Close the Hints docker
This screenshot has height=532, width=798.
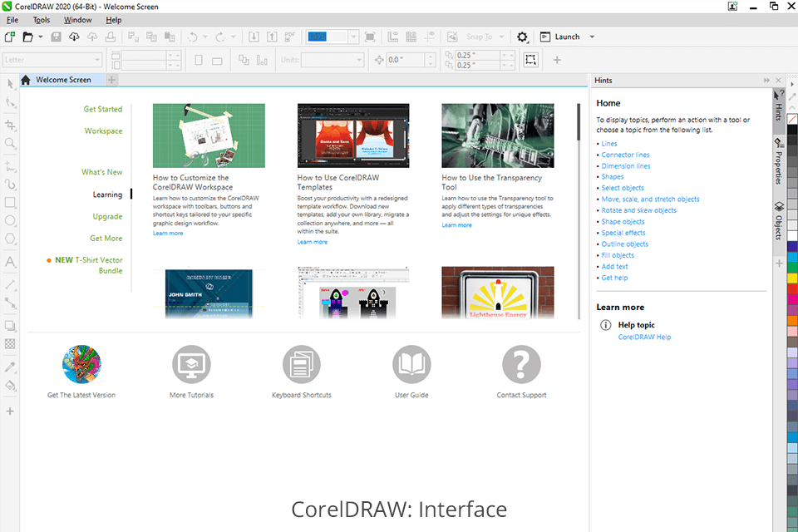point(778,81)
